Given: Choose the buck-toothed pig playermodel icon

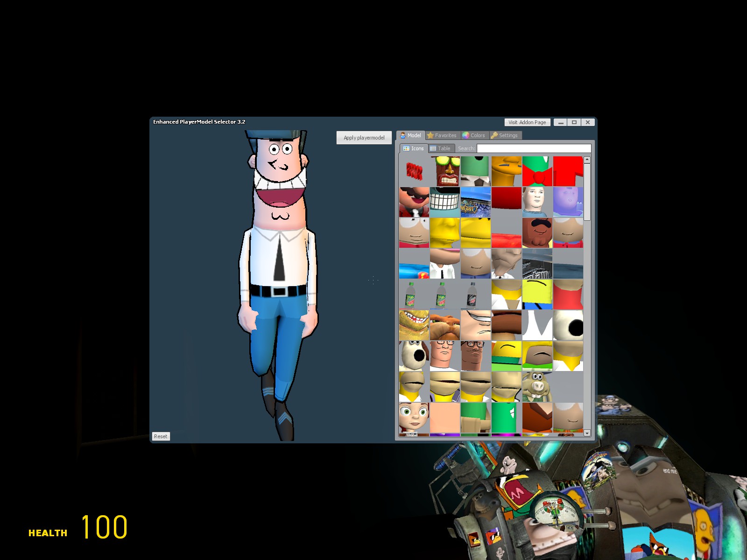Looking at the screenshot, I should tap(537, 387).
